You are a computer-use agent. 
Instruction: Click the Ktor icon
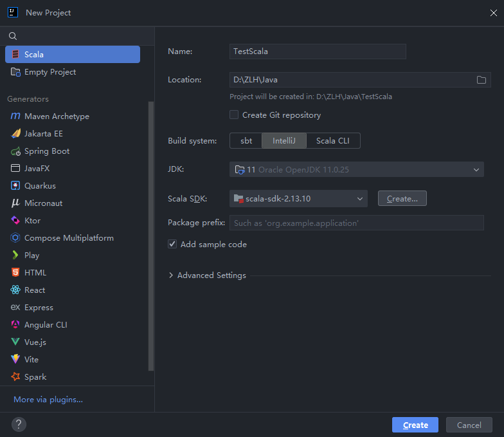point(15,220)
